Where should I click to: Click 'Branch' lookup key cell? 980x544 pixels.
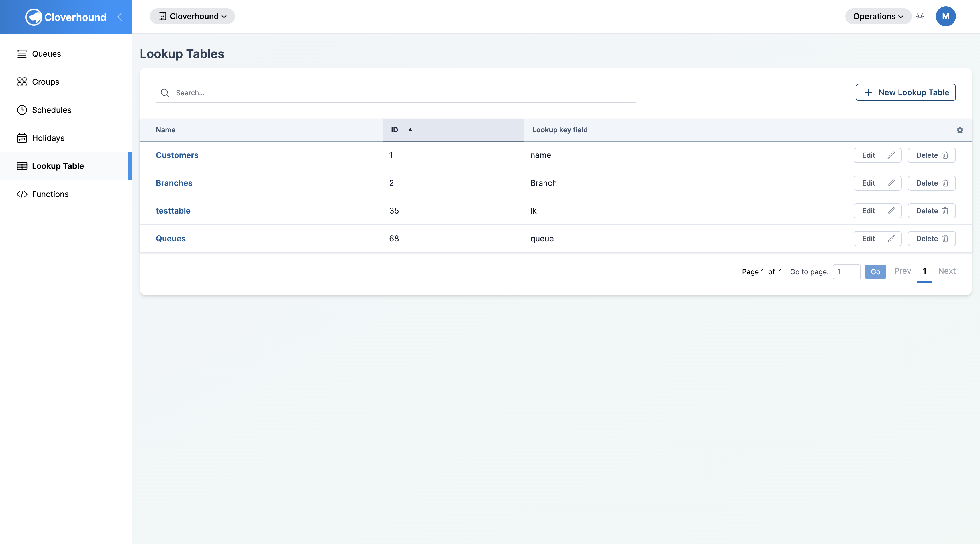click(543, 183)
